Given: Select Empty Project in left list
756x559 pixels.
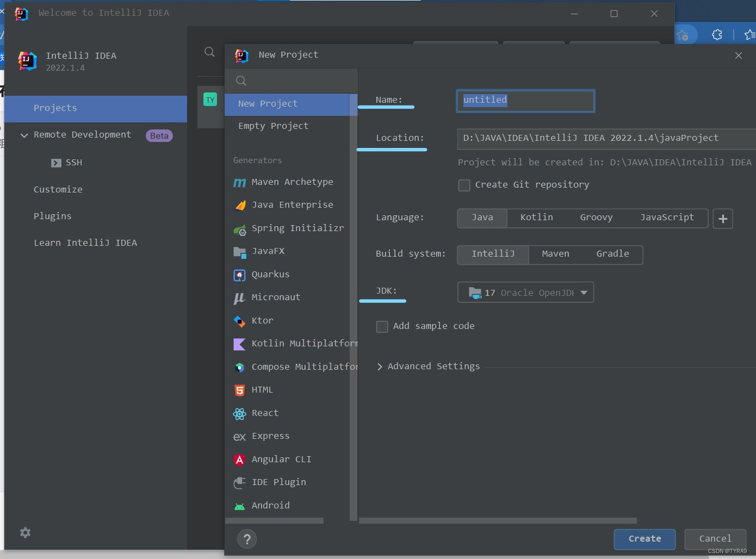Looking at the screenshot, I should (287, 126).
